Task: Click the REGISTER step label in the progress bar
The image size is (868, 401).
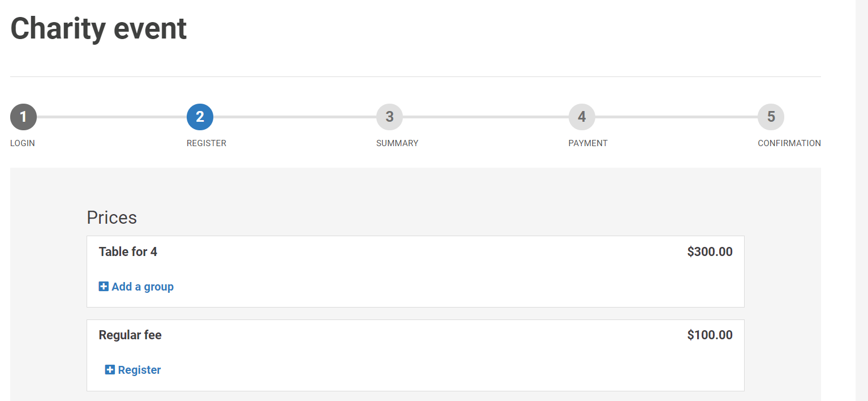Action: 207,143
